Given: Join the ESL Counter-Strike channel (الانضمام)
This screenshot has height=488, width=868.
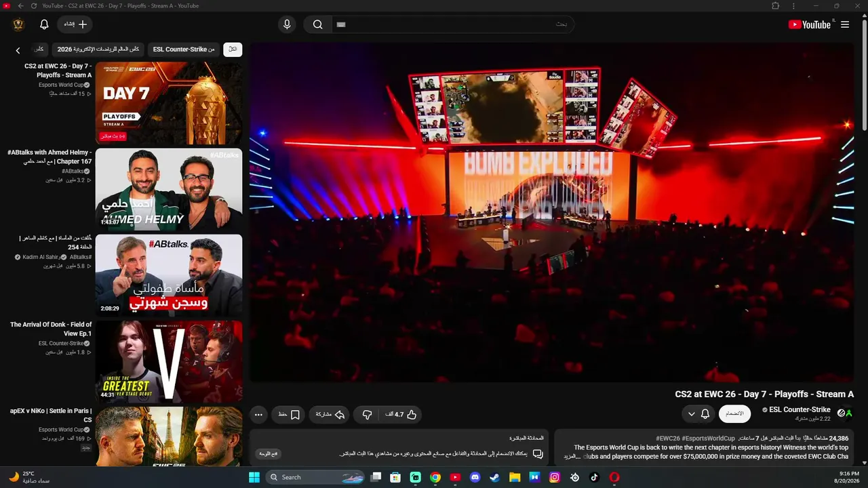Looking at the screenshot, I should 734,413.
